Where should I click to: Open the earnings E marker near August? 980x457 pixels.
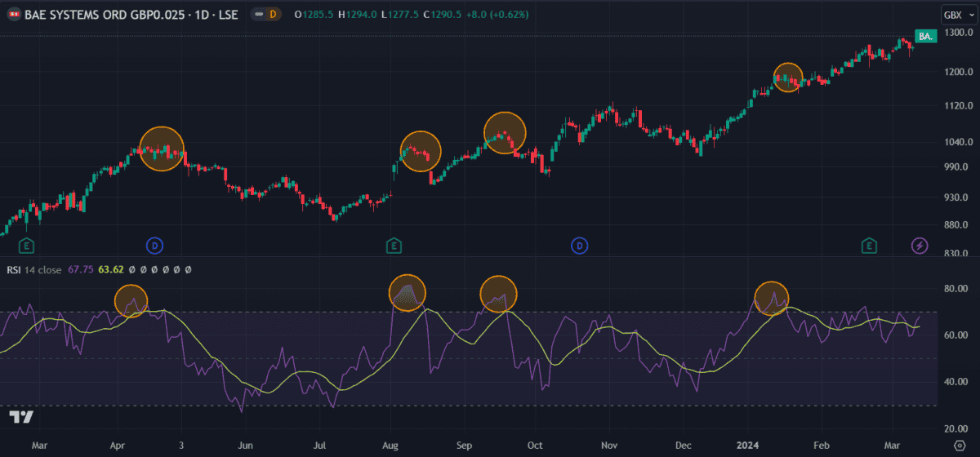pyautogui.click(x=393, y=245)
